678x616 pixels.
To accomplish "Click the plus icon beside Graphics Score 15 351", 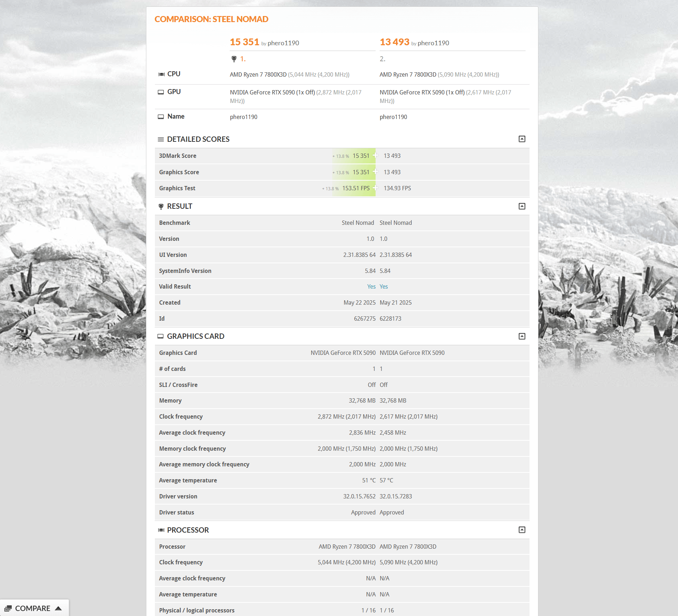I will pos(375,172).
